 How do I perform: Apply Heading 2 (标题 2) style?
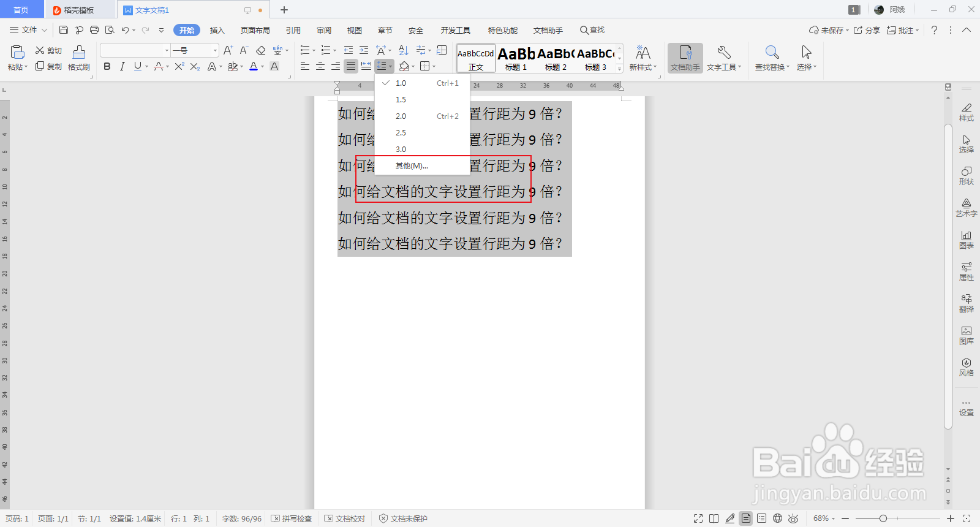point(556,59)
